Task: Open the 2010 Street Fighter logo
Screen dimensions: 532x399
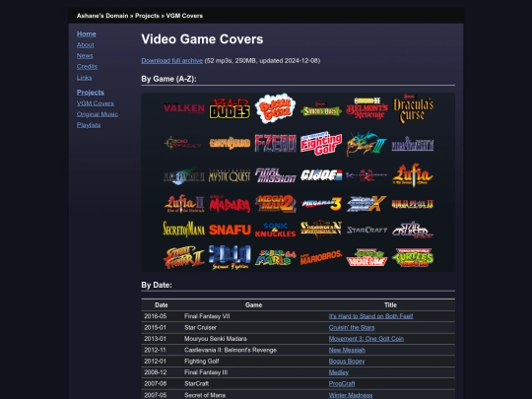Action: pos(230,257)
